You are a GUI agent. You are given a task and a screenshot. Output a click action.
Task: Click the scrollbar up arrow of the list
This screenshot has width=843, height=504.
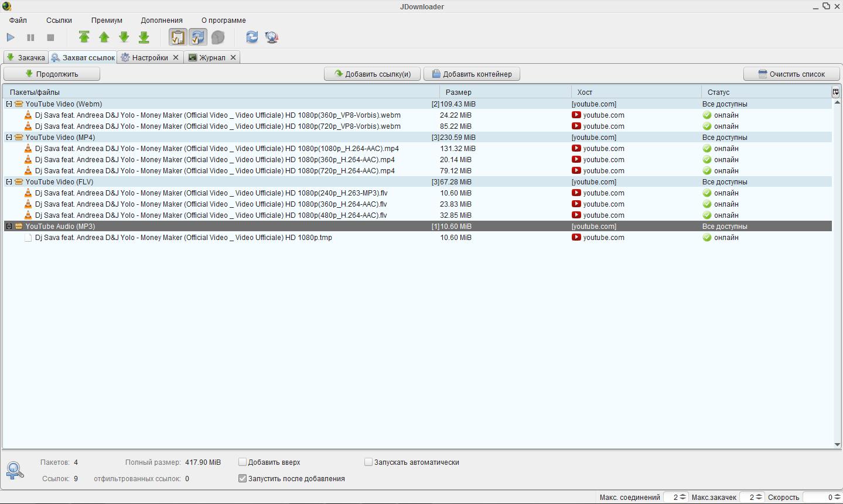point(837,102)
